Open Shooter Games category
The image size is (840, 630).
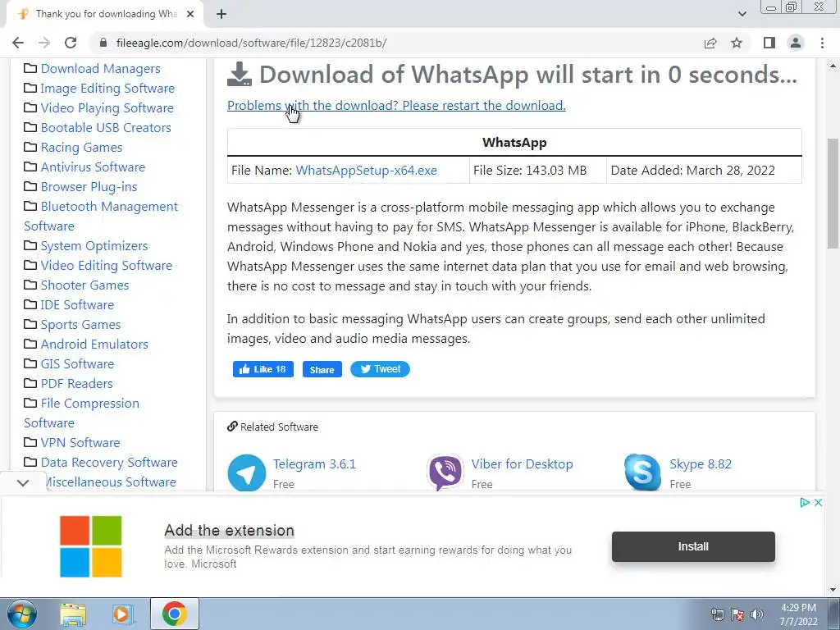(84, 285)
